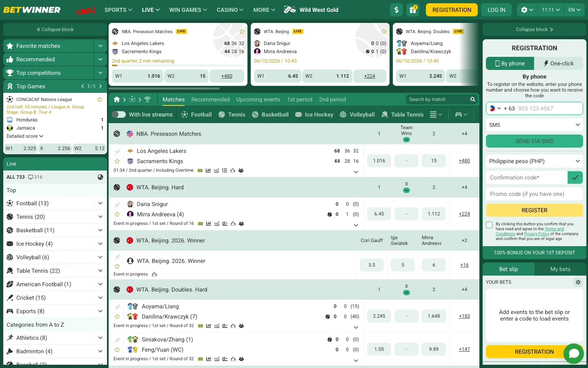Click the phone number input field
The width and height of the screenshot is (588, 368).
(535, 108)
